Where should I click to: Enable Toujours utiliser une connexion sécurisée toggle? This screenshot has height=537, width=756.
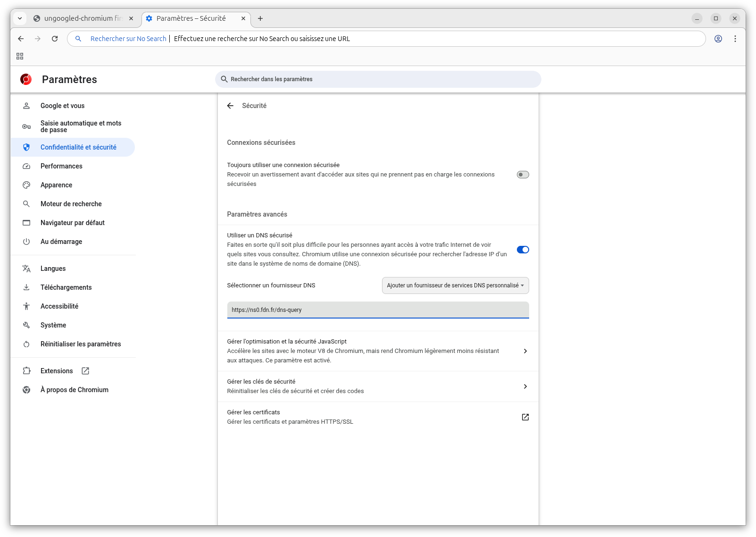click(x=523, y=175)
